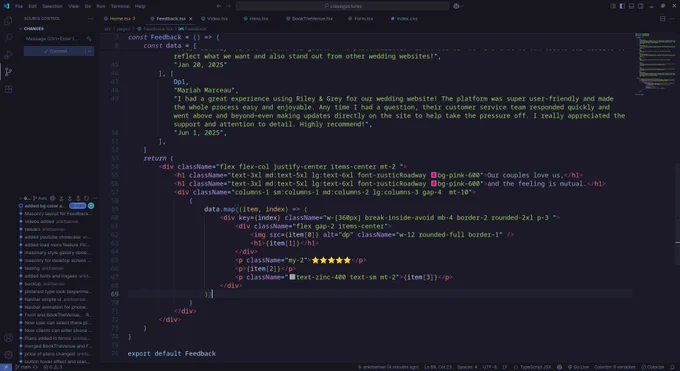Open the Copilot dropdown chevron in title bar

pos(462,6)
